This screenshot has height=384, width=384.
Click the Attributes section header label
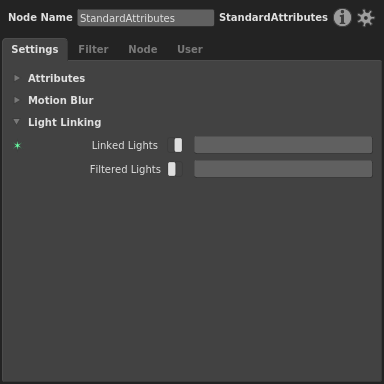pos(57,78)
